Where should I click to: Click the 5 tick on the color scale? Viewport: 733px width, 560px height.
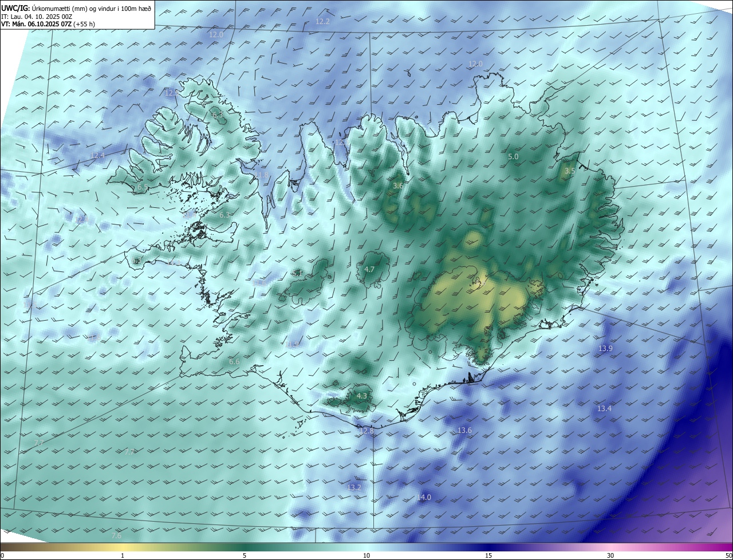point(245,555)
